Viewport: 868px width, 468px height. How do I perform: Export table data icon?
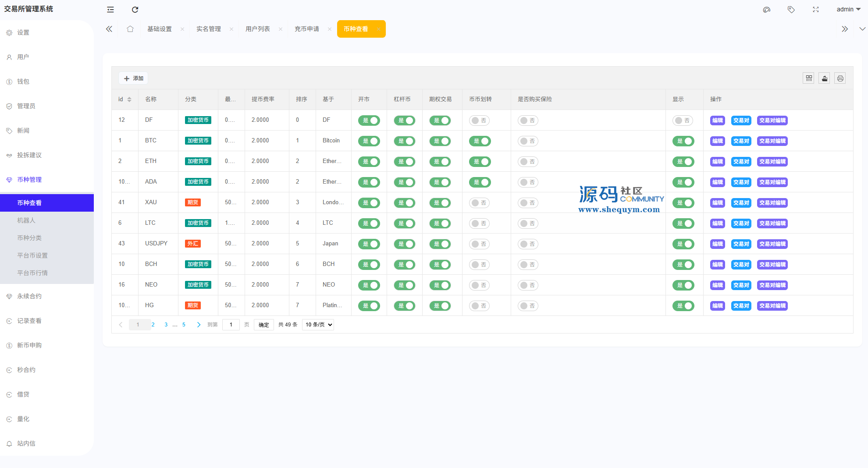tap(825, 78)
